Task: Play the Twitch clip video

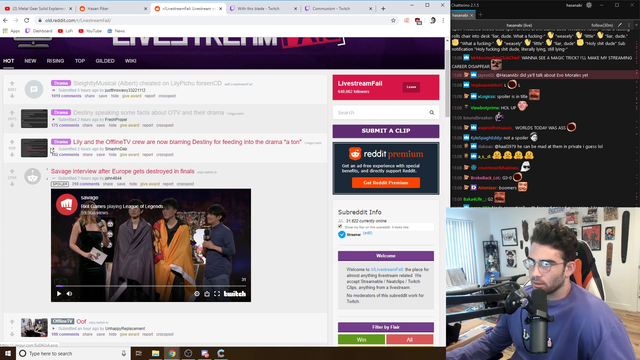Action: point(59,293)
